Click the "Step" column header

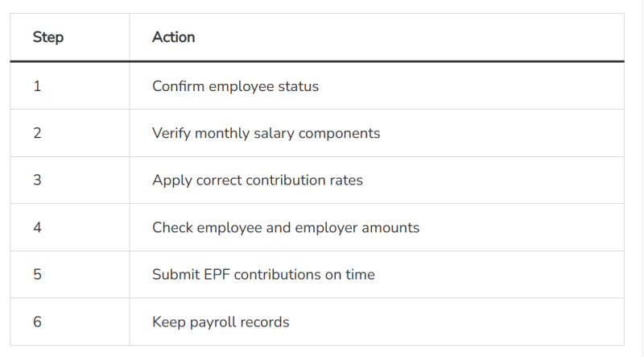(48, 37)
